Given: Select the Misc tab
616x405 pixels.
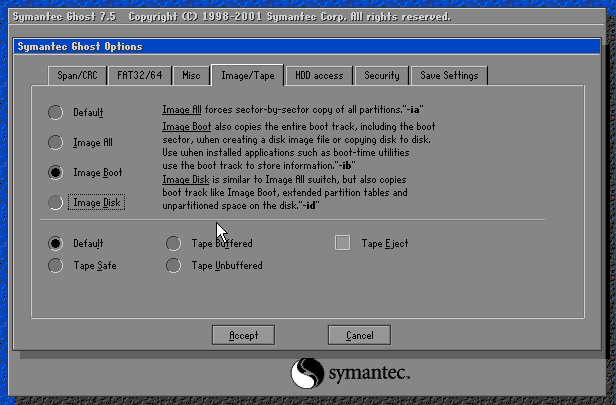Looking at the screenshot, I should [190, 75].
